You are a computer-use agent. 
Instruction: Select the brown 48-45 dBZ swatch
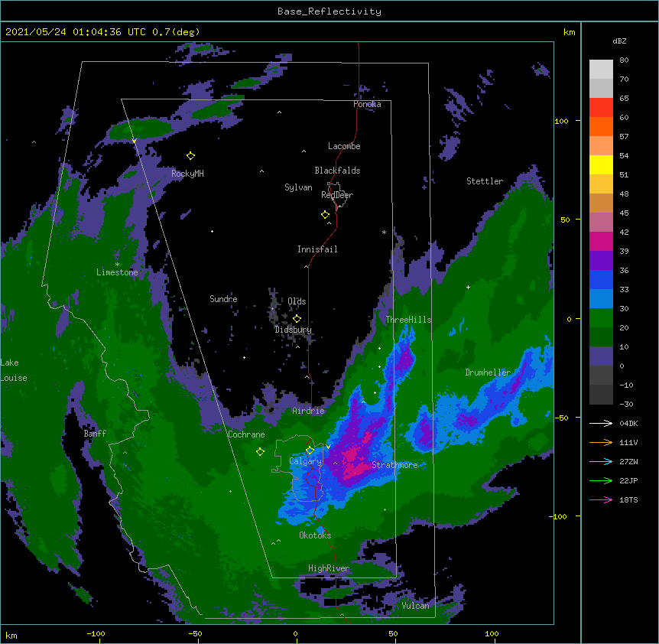tap(601, 203)
